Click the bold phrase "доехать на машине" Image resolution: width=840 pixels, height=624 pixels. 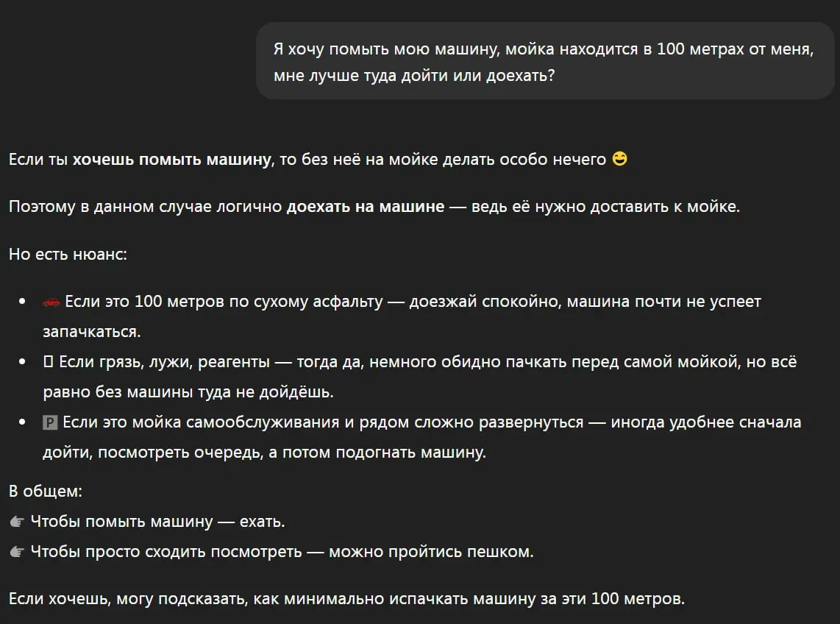tap(366, 207)
